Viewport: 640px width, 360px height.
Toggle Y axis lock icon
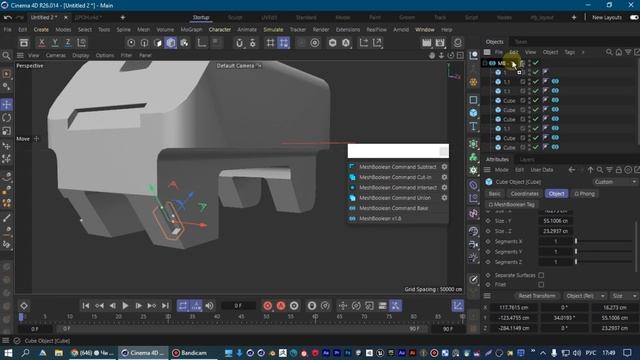tap(55, 42)
